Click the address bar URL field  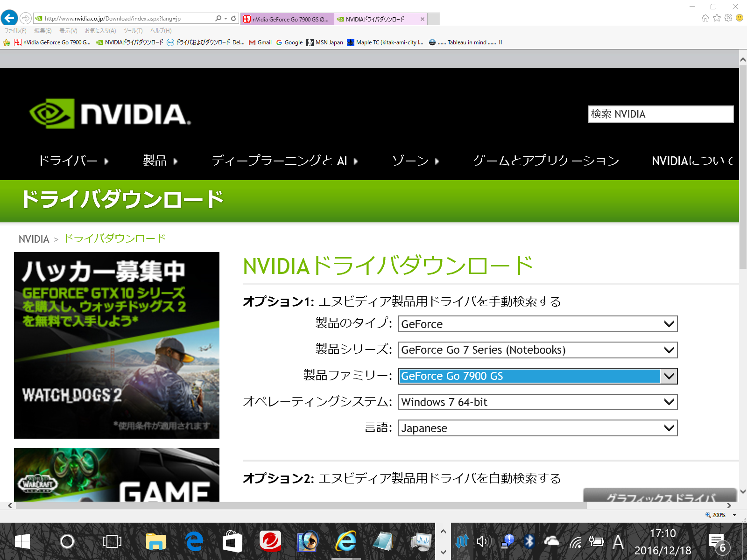(124, 19)
